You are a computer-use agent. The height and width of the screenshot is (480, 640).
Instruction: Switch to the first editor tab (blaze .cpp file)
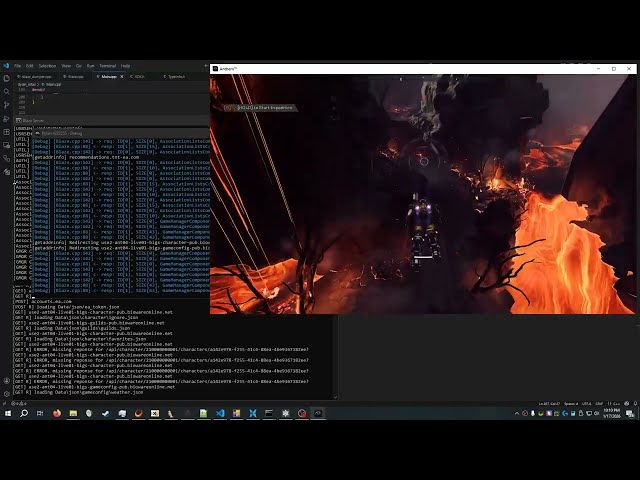(x=35, y=77)
